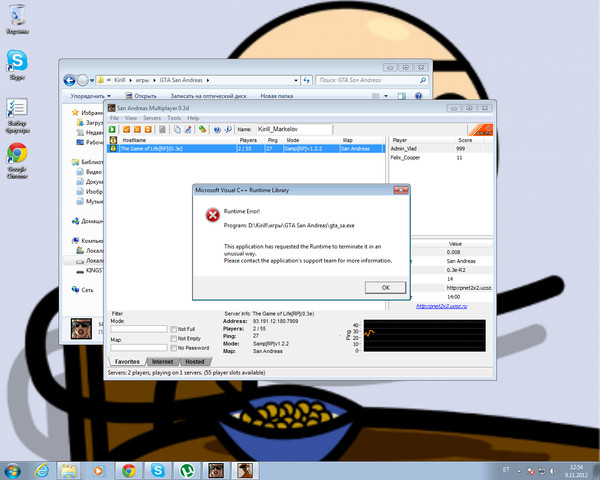
Task: Enable the No Password filter checkbox
Action: tap(173, 348)
